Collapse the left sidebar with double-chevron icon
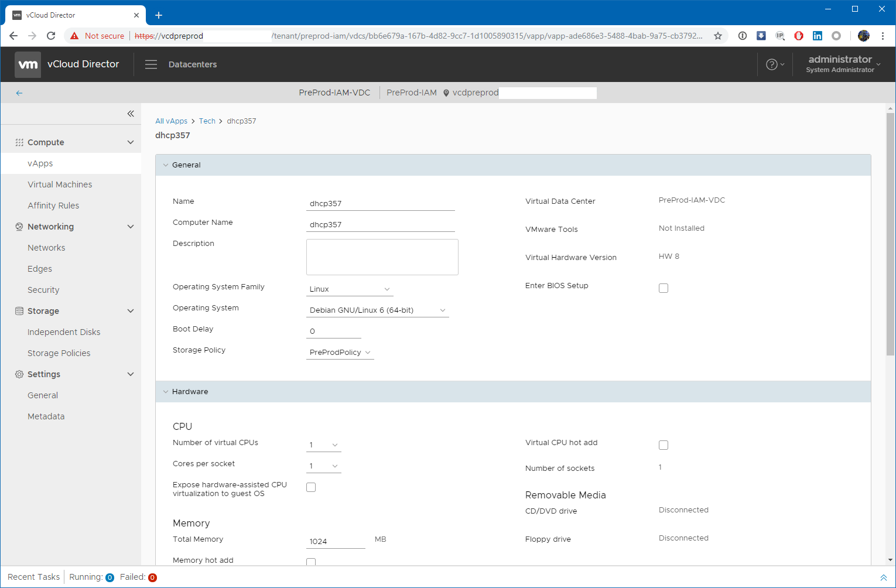Image resolution: width=896 pixels, height=588 pixels. 131,114
